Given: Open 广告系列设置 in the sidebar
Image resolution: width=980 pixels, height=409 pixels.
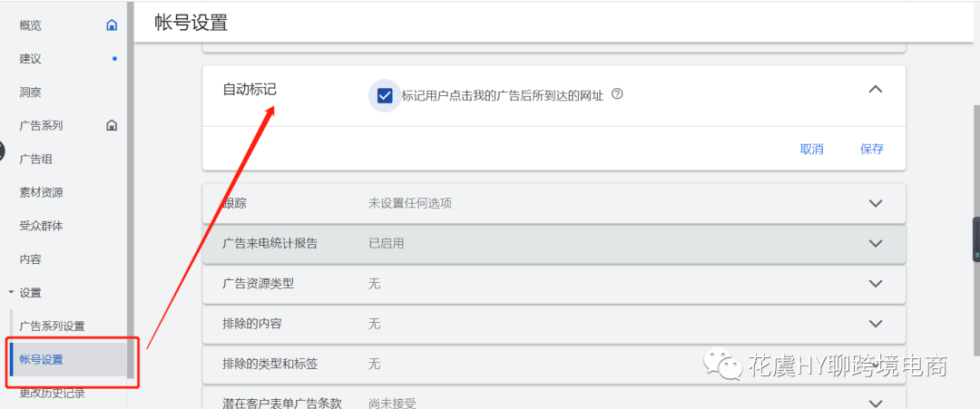Looking at the screenshot, I should click(53, 326).
